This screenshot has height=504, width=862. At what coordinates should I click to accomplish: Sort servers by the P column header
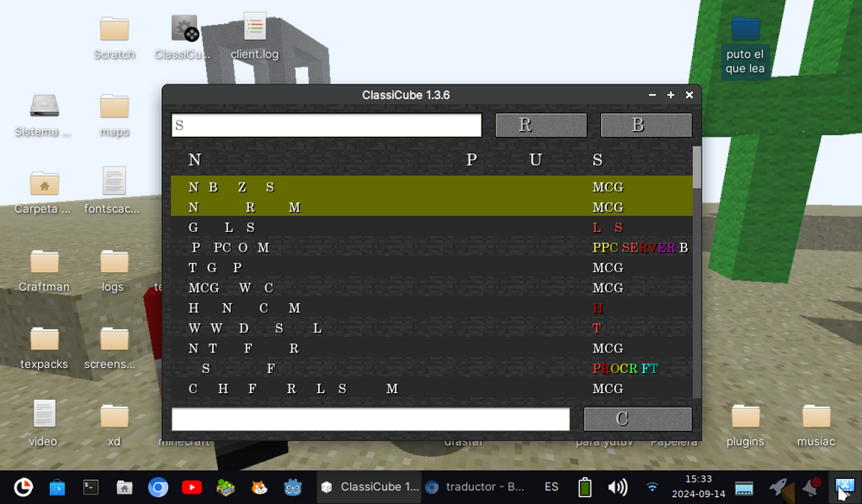pyautogui.click(x=472, y=160)
